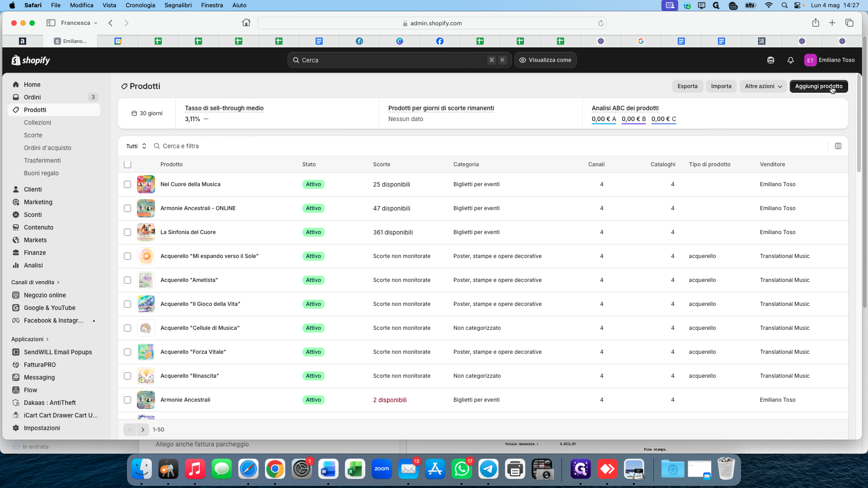This screenshot has height=488, width=868.
Task: Open the Tutti view selector
Action: [x=136, y=146]
